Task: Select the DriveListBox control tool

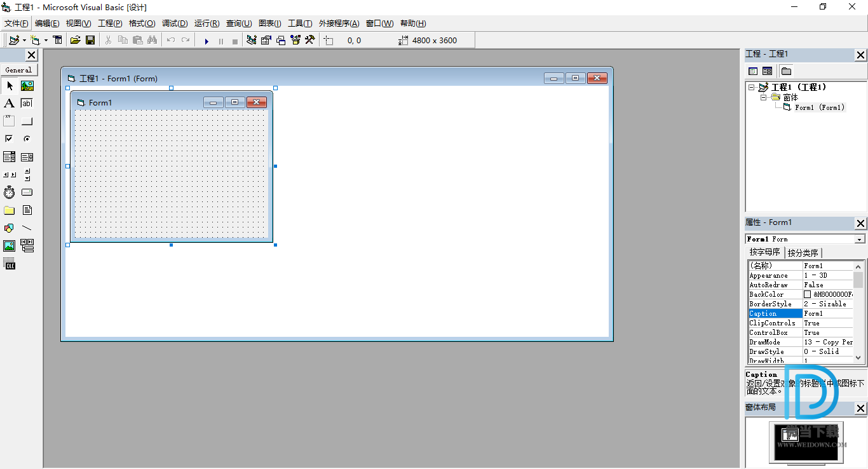Action: pyautogui.click(x=27, y=192)
